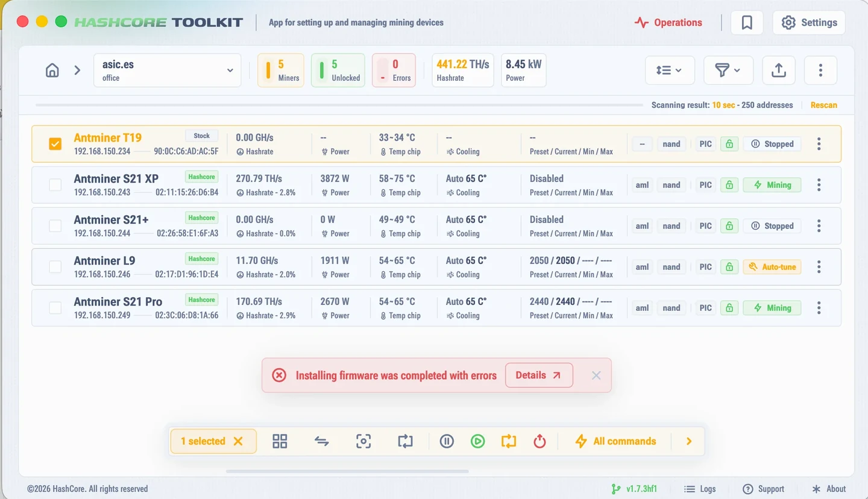
Task: Click the locate device target icon
Action: (363, 441)
